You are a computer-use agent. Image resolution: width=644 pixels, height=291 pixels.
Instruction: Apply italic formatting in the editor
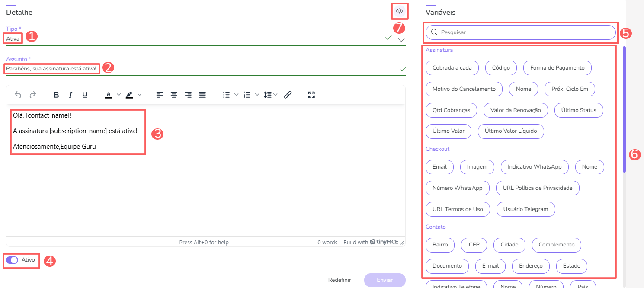pos(70,95)
